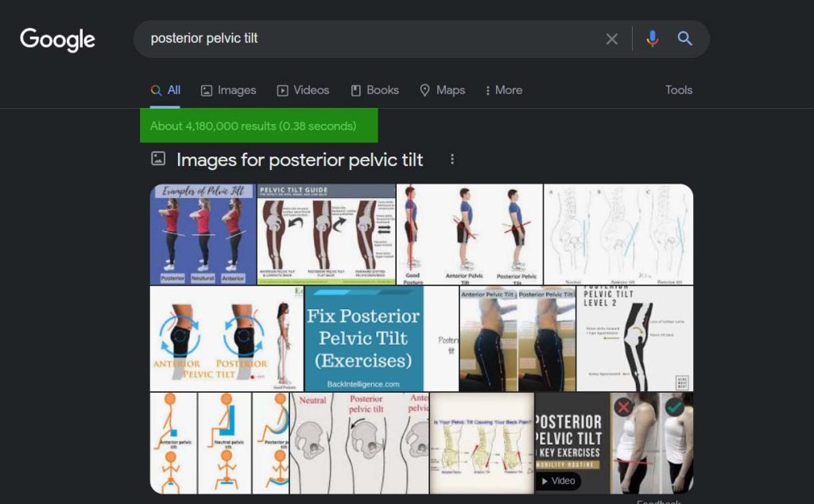Open the Anterior Posterior Pelvic Tilt arrows thumbnail

pyautogui.click(x=227, y=339)
